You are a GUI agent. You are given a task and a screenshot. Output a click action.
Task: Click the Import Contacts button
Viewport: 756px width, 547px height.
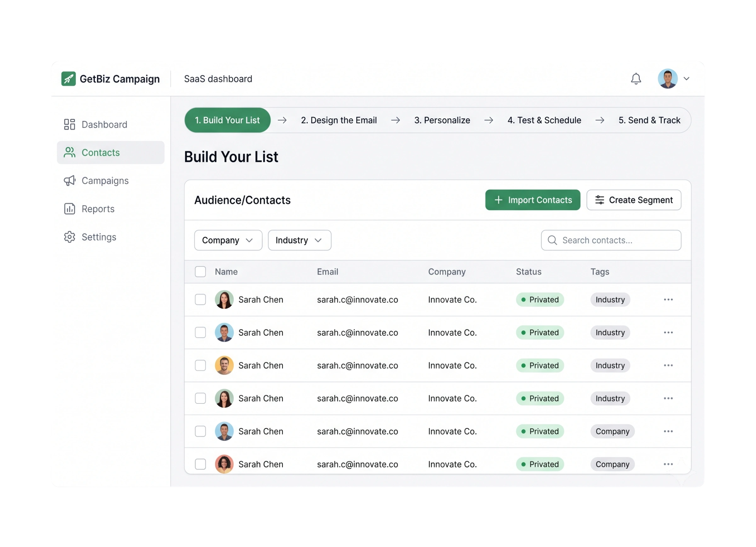coord(533,200)
